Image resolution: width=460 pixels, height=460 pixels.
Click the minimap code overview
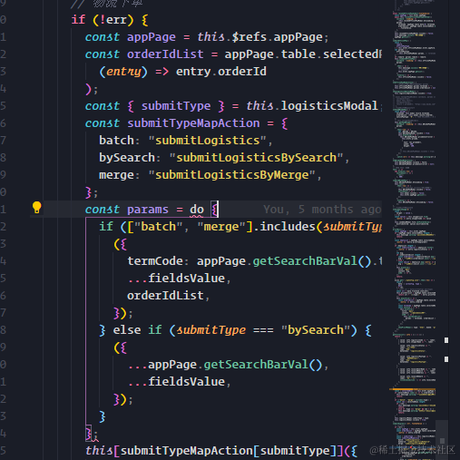click(415, 230)
